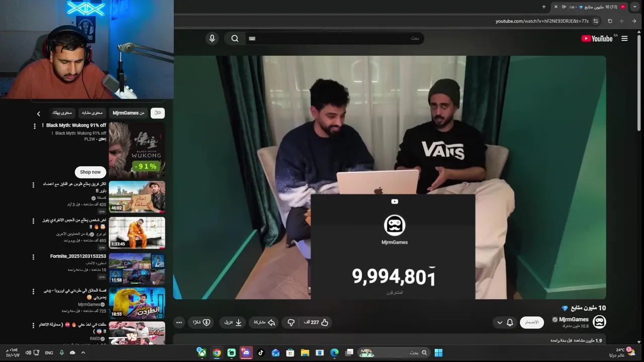The height and width of the screenshot is (362, 644).
Task: Open site settings icon in address bar
Action: pyautogui.click(x=596, y=21)
